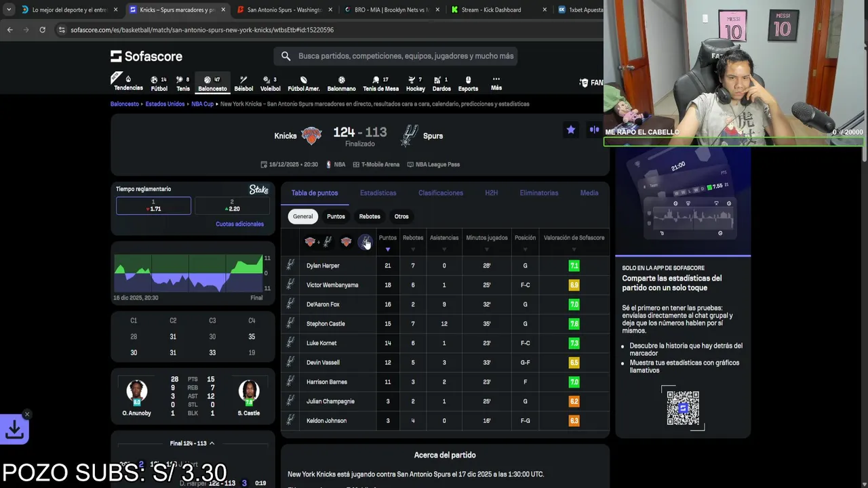Close the download overlay with the X
This screenshot has width=868, height=488.
pyautogui.click(x=27, y=414)
